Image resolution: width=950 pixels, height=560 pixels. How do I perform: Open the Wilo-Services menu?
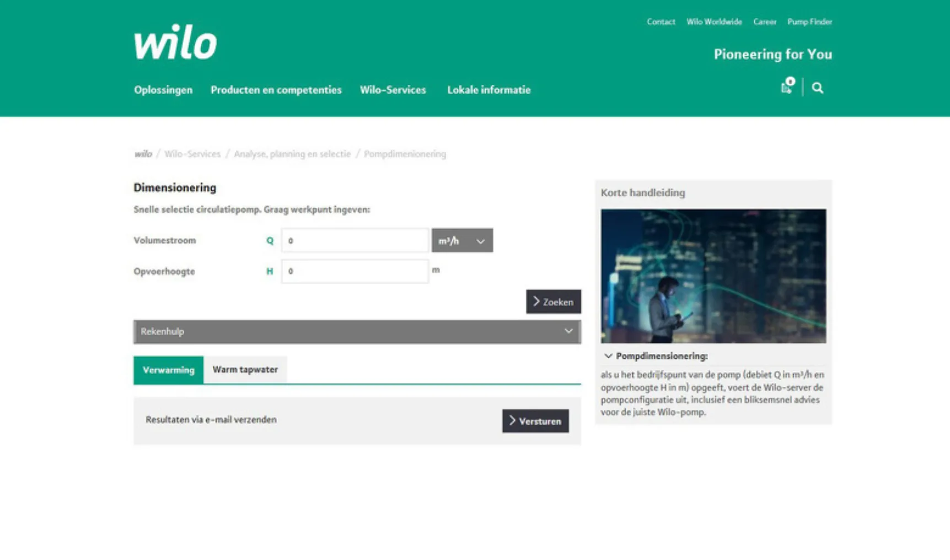393,90
